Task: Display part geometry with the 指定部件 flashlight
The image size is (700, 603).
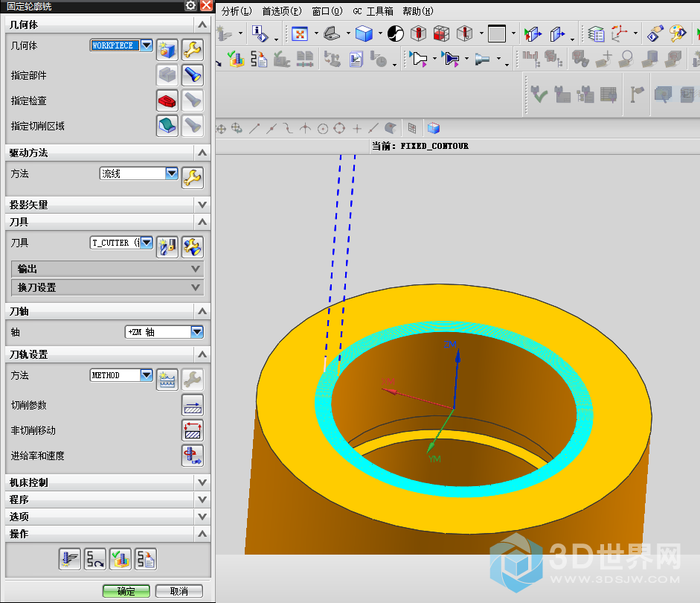Action: pyautogui.click(x=193, y=74)
